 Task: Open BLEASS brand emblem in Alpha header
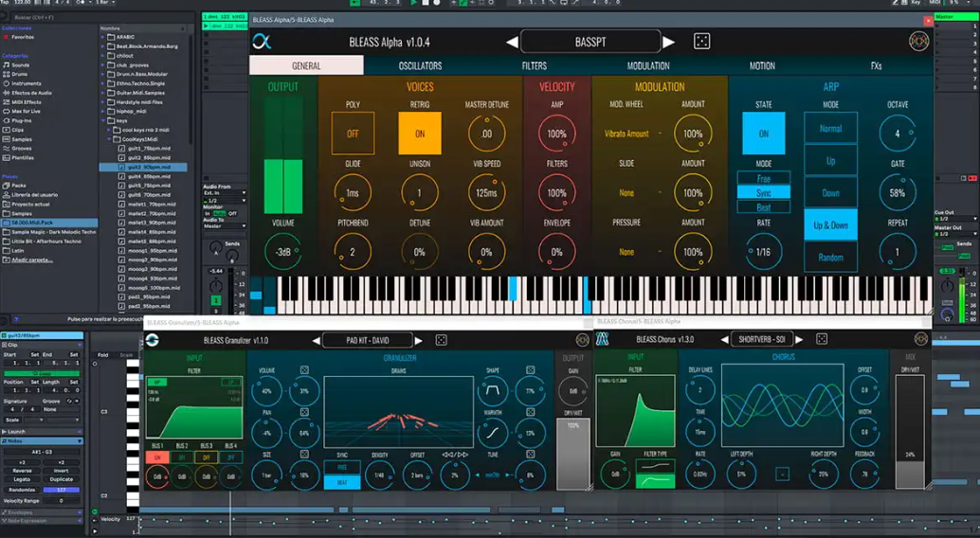coord(918,42)
